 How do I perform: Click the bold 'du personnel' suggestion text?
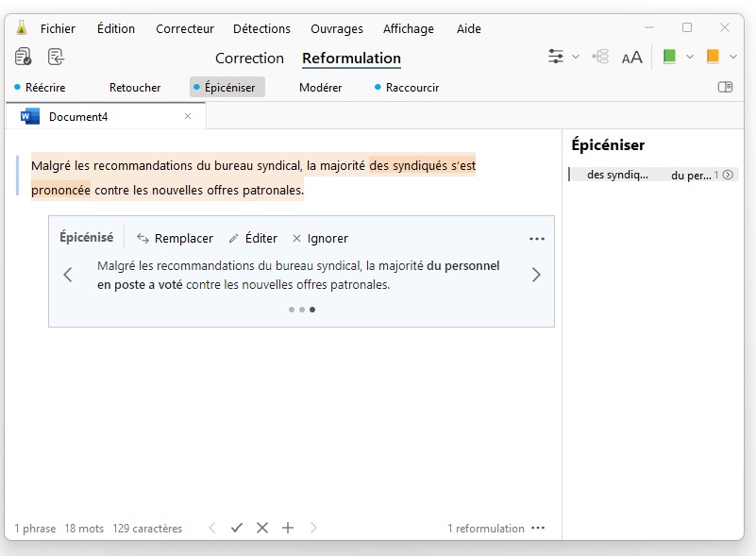462,265
